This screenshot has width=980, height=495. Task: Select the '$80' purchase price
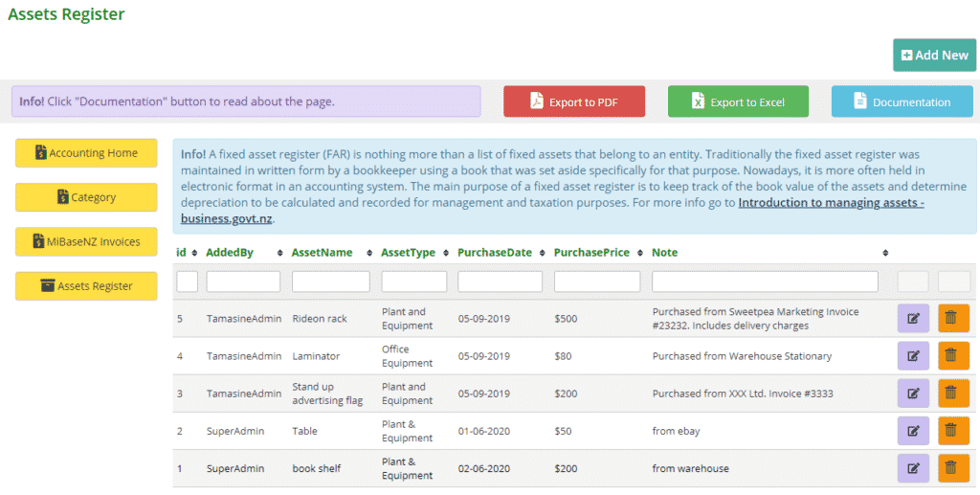point(563,356)
